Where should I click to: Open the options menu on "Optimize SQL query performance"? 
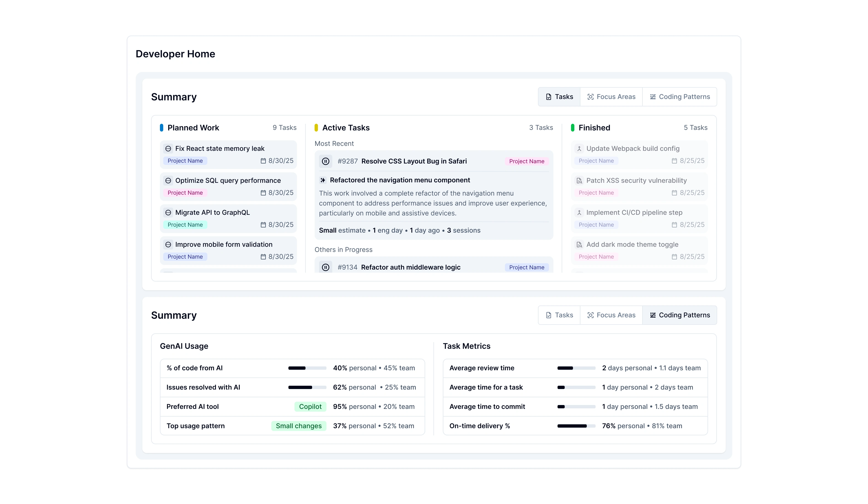tap(168, 181)
